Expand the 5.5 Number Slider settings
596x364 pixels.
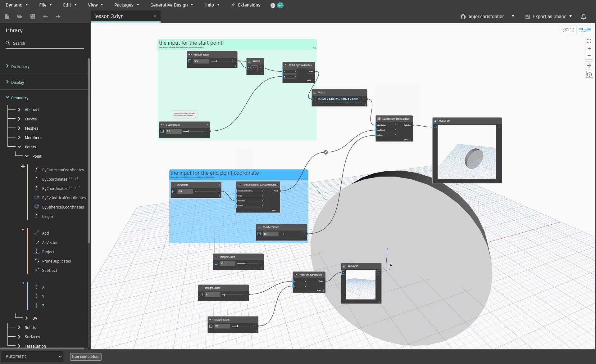pyautogui.click(x=190, y=61)
